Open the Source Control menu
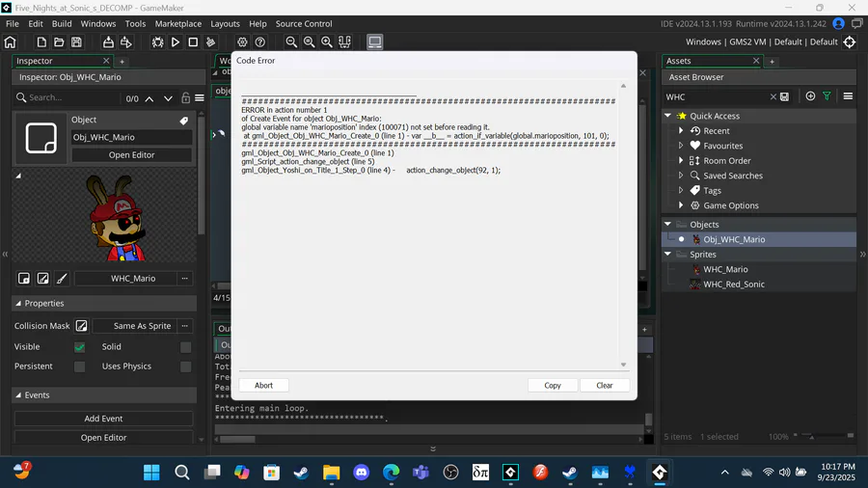 point(304,24)
